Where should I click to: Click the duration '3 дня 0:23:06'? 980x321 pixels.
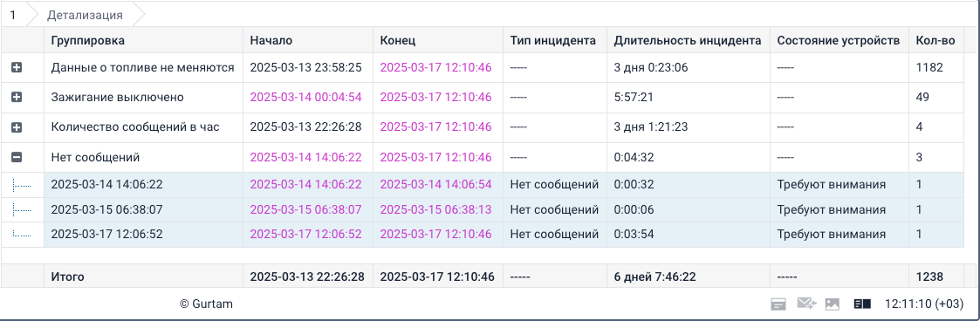pos(651,67)
